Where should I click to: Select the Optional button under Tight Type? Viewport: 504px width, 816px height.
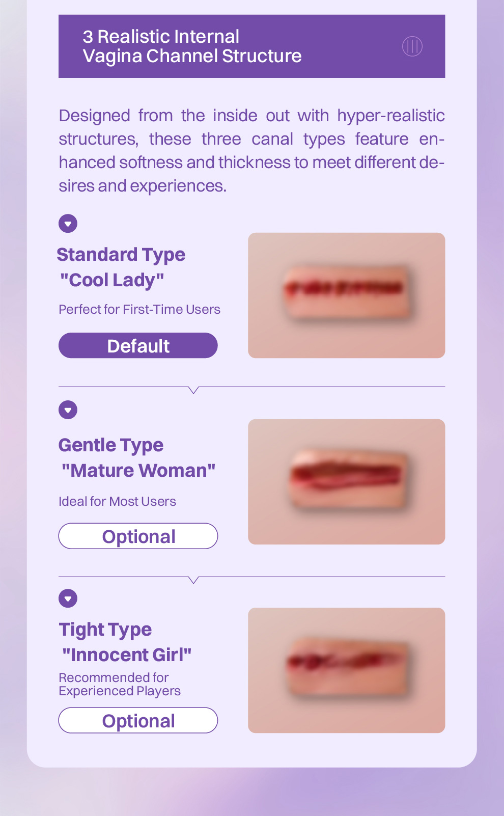[138, 721]
